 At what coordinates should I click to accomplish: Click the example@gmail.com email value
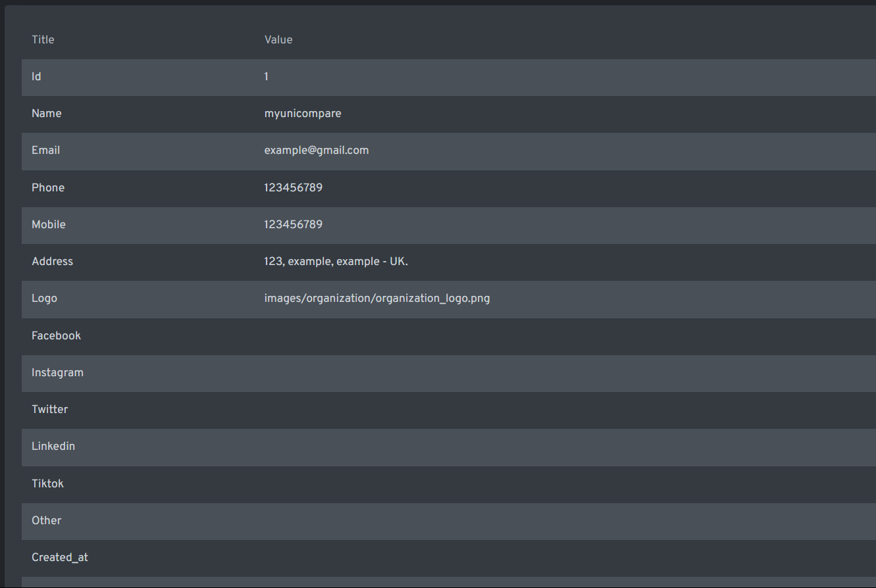pos(317,151)
